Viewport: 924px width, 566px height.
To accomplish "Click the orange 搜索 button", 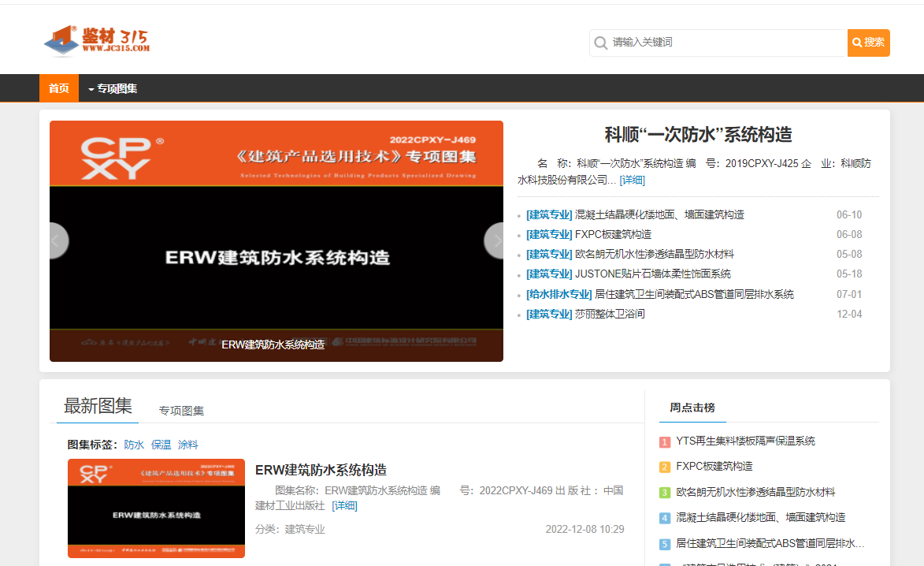I will [869, 43].
